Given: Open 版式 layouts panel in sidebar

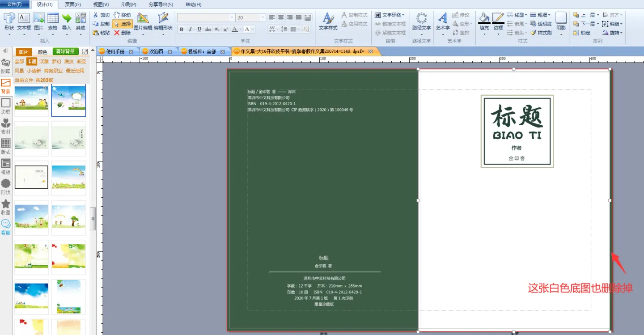Looking at the screenshot, I should point(6,146).
